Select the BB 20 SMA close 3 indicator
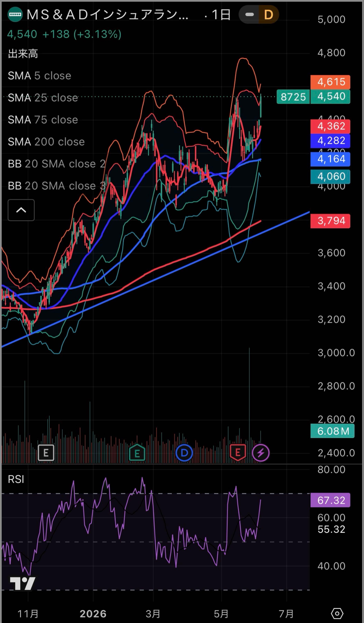The image size is (364, 623). coord(57,186)
